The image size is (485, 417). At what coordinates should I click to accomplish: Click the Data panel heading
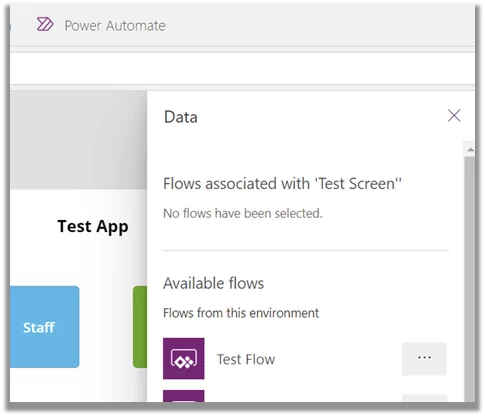point(181,117)
